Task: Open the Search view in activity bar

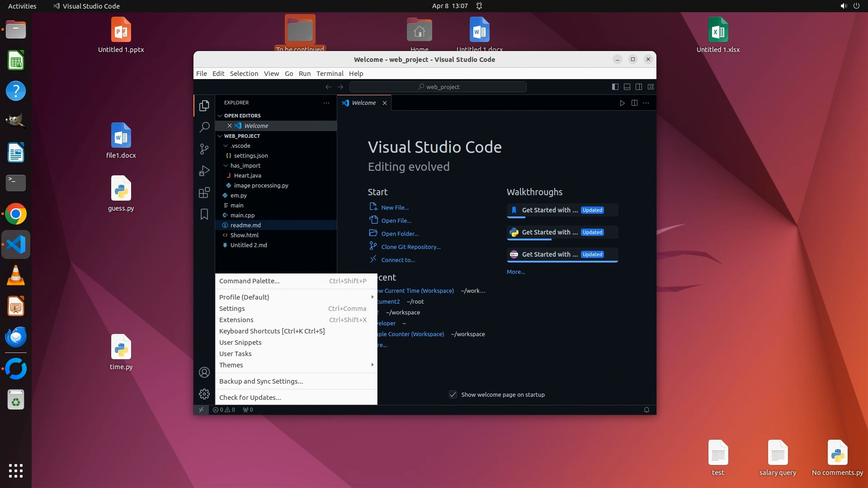Action: point(204,127)
